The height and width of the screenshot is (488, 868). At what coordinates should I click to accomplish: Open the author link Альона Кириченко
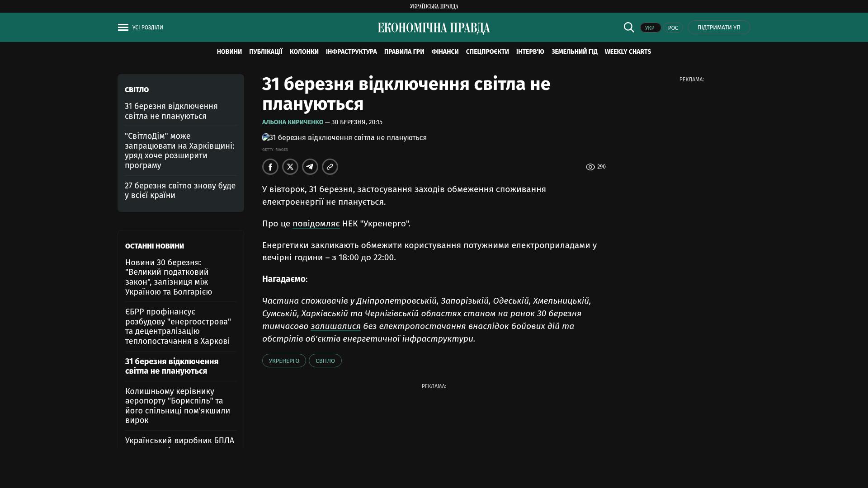click(292, 122)
